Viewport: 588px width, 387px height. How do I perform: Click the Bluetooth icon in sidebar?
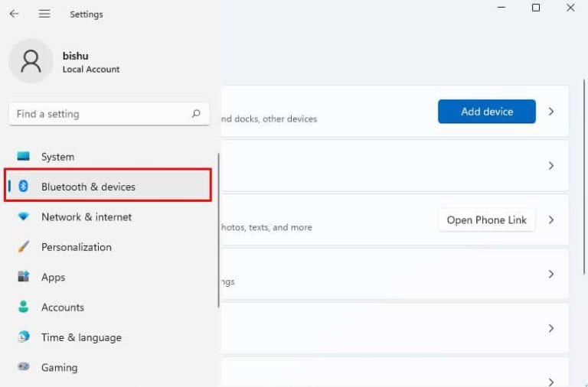(x=24, y=187)
